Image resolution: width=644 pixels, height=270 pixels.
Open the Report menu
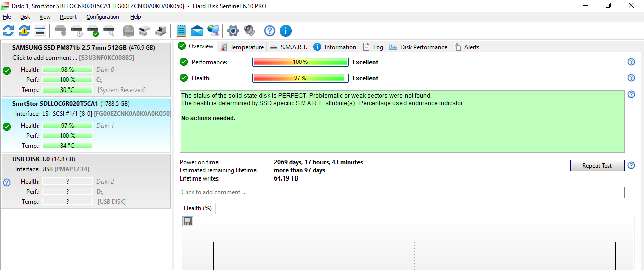(x=68, y=17)
